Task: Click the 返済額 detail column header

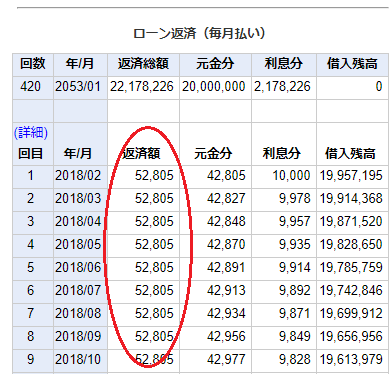Action: (x=142, y=154)
